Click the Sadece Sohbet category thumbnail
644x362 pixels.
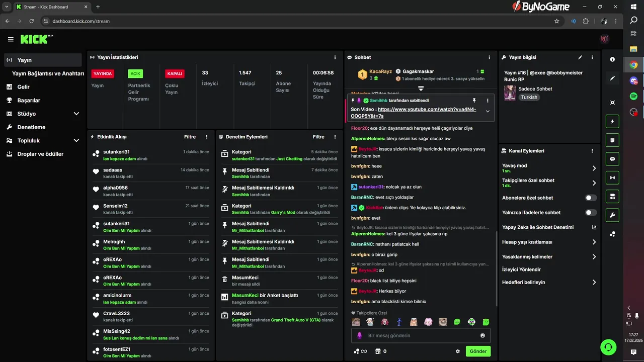510,93
